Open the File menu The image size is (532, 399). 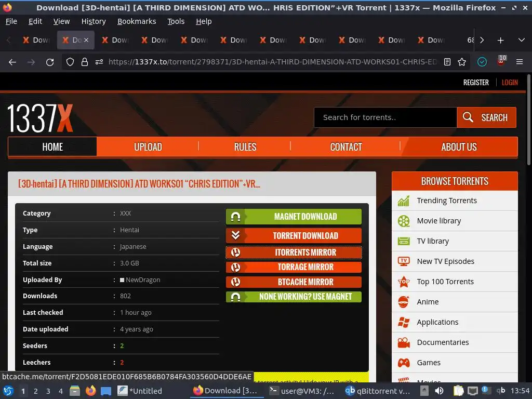coord(11,21)
